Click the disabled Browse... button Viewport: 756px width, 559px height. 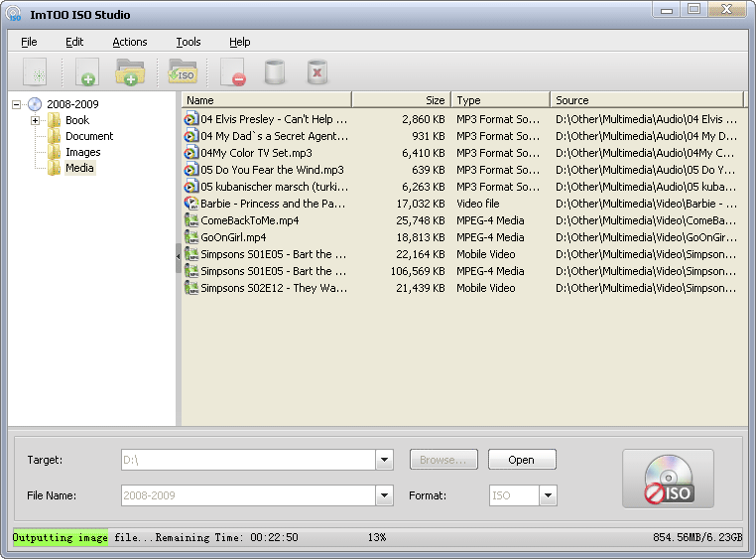point(443,460)
